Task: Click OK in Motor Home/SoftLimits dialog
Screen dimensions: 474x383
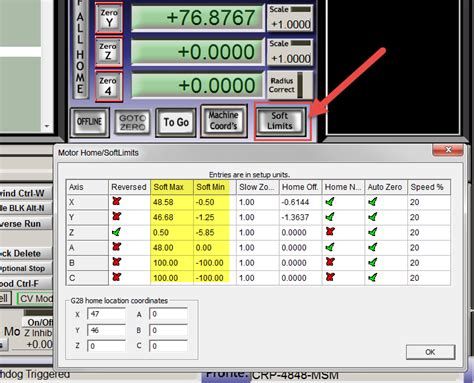Action: tap(430, 352)
